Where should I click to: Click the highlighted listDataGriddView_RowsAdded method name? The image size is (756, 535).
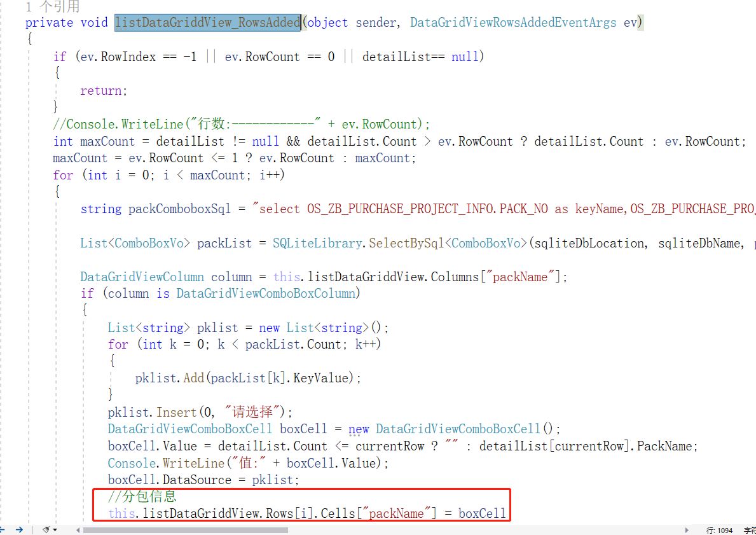(x=208, y=23)
